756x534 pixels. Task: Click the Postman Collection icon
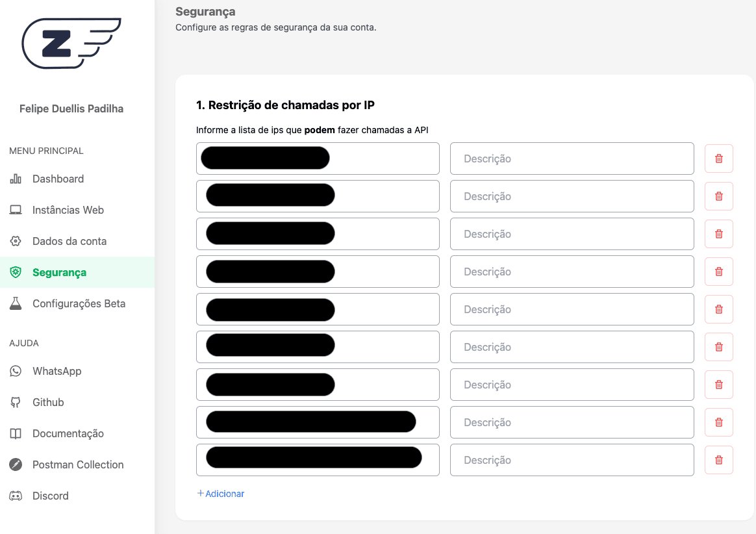(x=16, y=464)
